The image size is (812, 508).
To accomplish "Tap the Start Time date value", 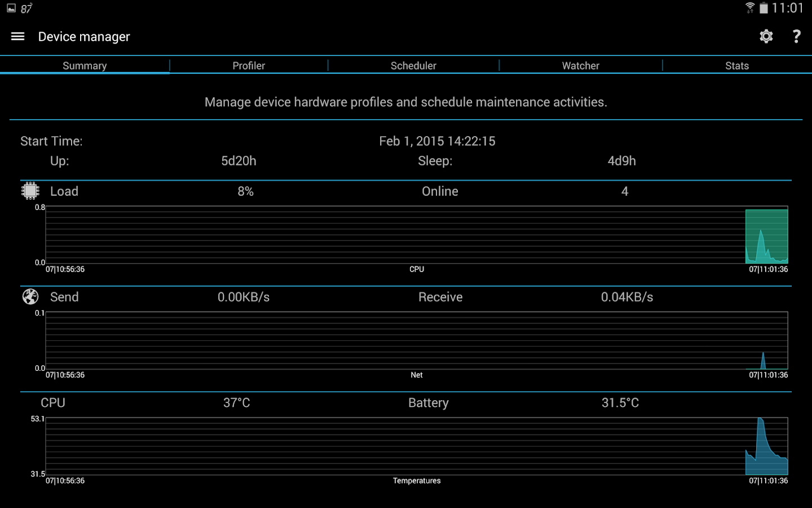I will [x=437, y=141].
